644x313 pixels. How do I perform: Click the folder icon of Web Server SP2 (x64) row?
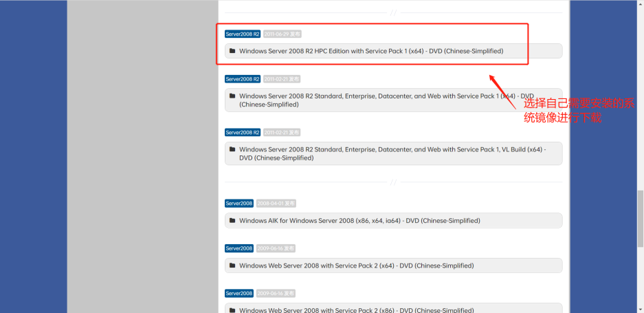pyautogui.click(x=232, y=266)
